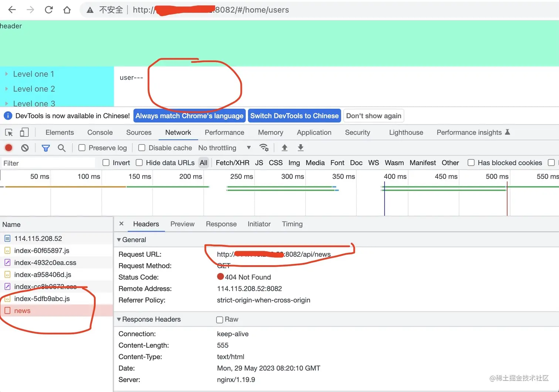559x392 pixels.
Task: Switch to the Lighthouse tab
Action: pyautogui.click(x=406, y=132)
